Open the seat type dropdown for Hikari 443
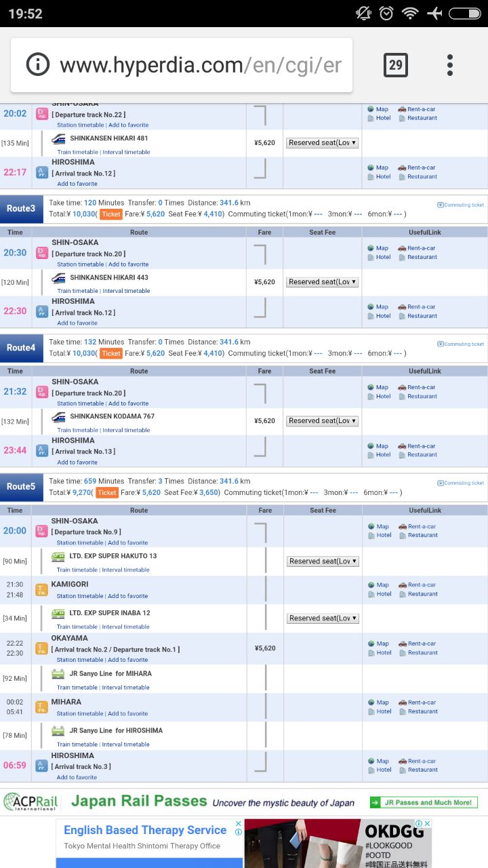Image resolution: width=488 pixels, height=868 pixels. pyautogui.click(x=323, y=281)
